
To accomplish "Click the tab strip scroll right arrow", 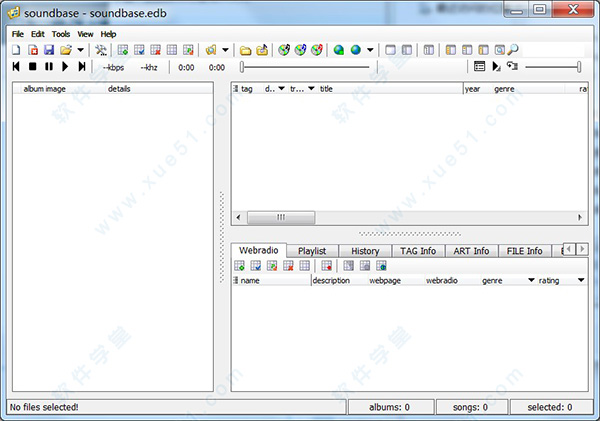I will 582,249.
